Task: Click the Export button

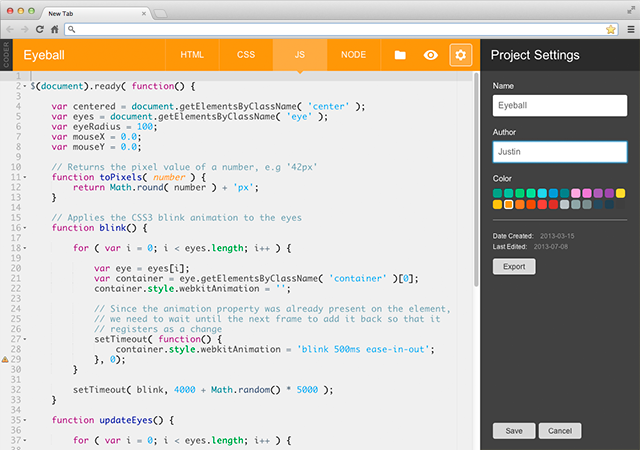Action: point(514,266)
